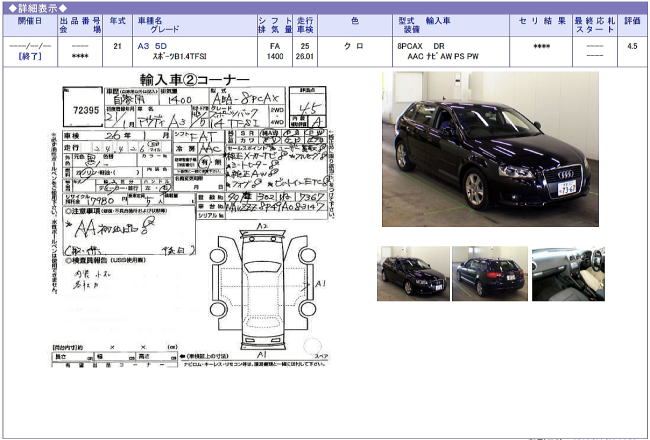
Task: Click the grade text スポーツB1.4TFSI
Action: (179, 56)
